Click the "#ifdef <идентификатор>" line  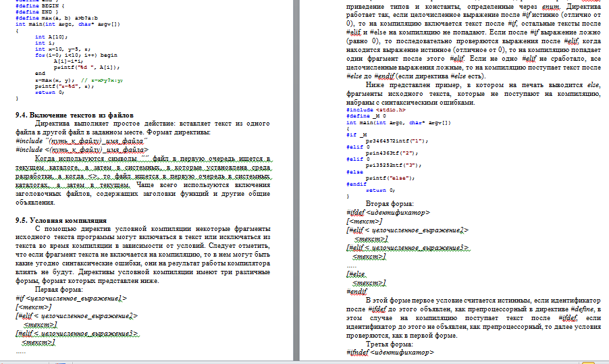[387, 212]
